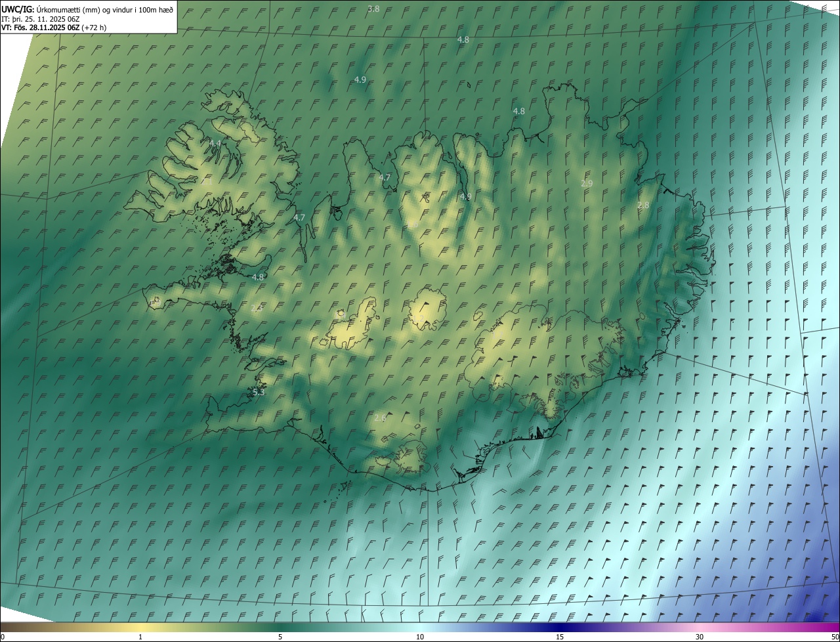
Task: Click the '15' tick on the colour scale
Action: click(560, 637)
